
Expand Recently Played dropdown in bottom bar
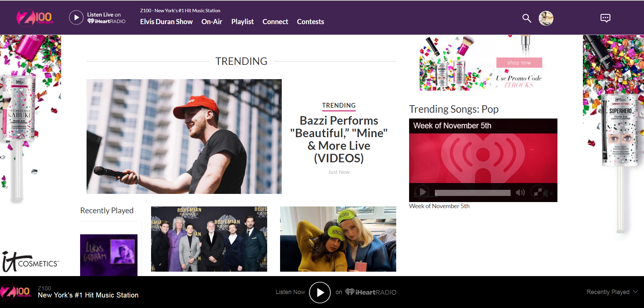click(x=612, y=292)
